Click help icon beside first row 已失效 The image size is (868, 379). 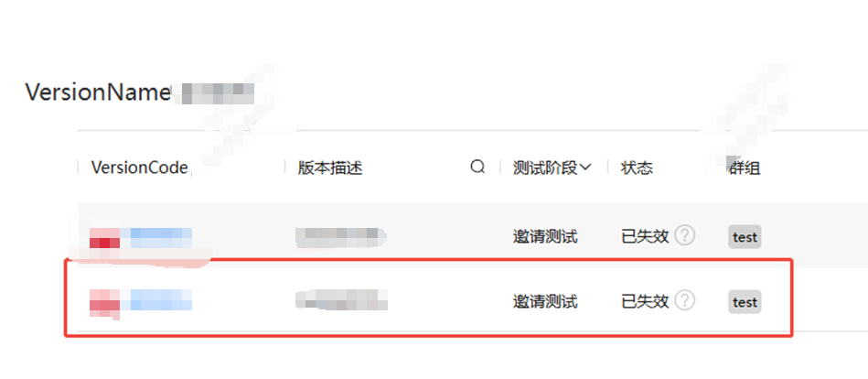(x=685, y=236)
